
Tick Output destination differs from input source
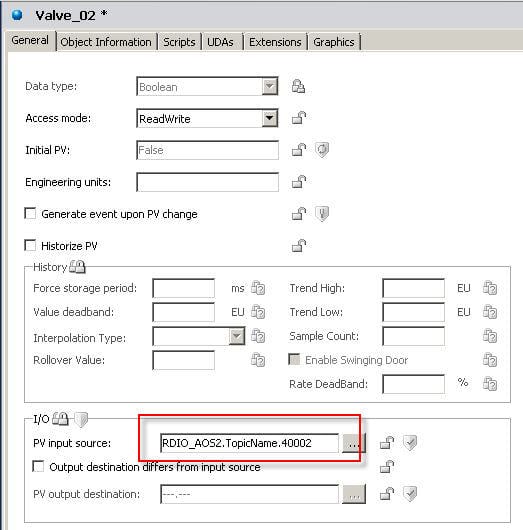pyautogui.click(x=38, y=466)
